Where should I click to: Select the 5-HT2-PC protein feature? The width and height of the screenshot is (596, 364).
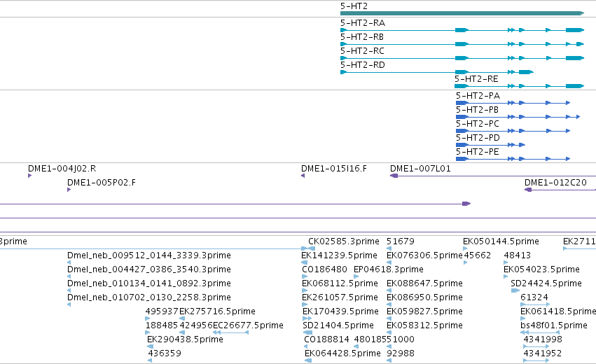[513, 131]
